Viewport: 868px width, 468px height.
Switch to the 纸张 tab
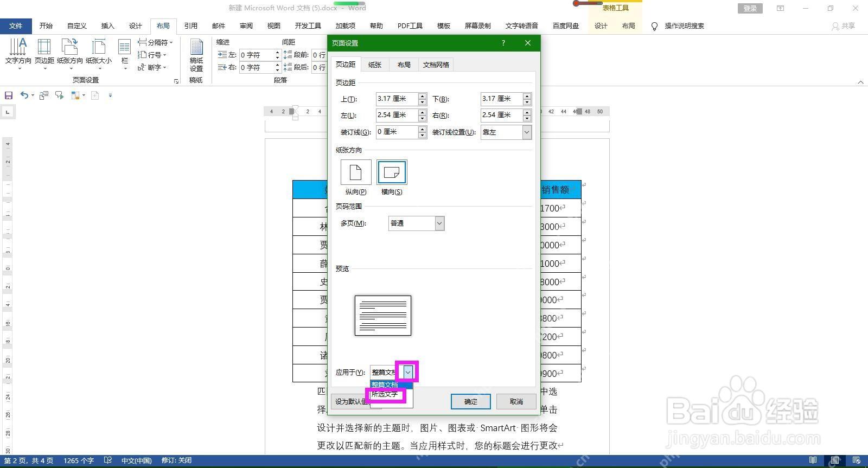375,65
